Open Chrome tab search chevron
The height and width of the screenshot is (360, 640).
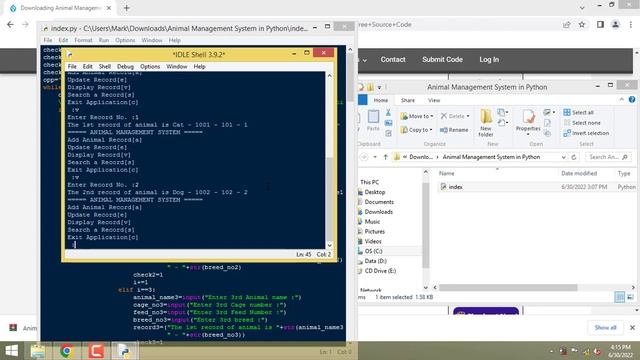tap(582, 7)
